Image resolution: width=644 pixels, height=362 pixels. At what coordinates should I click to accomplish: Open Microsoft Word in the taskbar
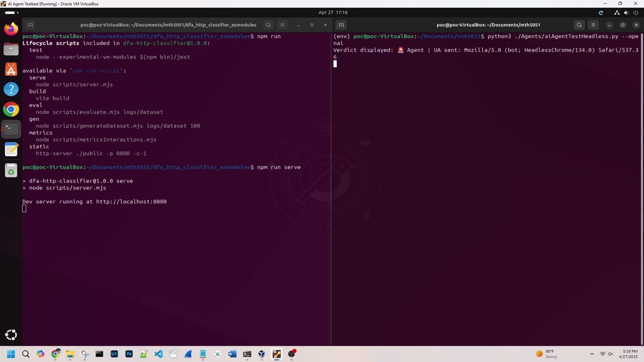tap(232, 354)
